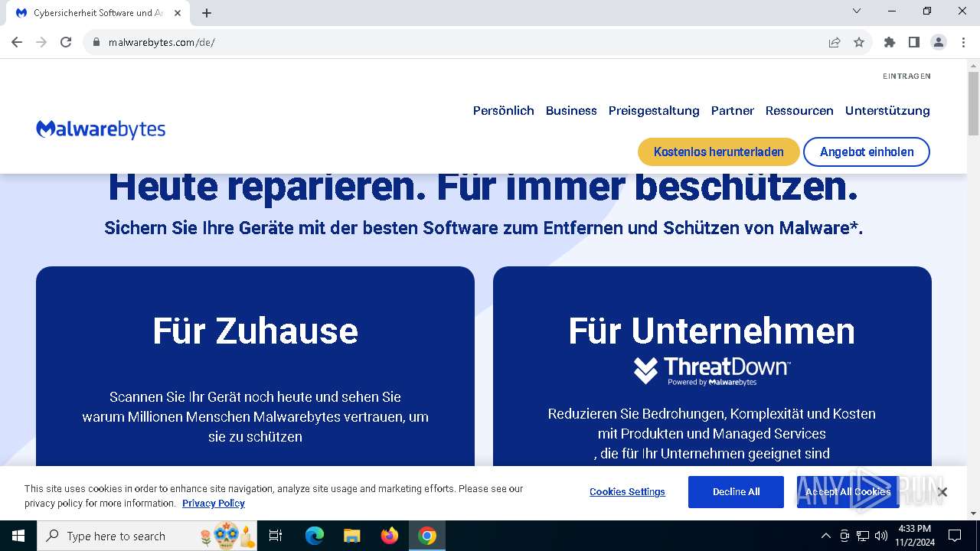The width and height of the screenshot is (980, 551).
Task: Open the Privacy Policy link
Action: click(214, 504)
